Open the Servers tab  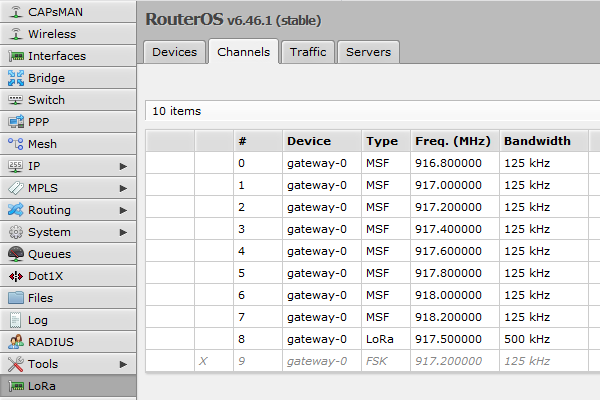click(x=368, y=52)
